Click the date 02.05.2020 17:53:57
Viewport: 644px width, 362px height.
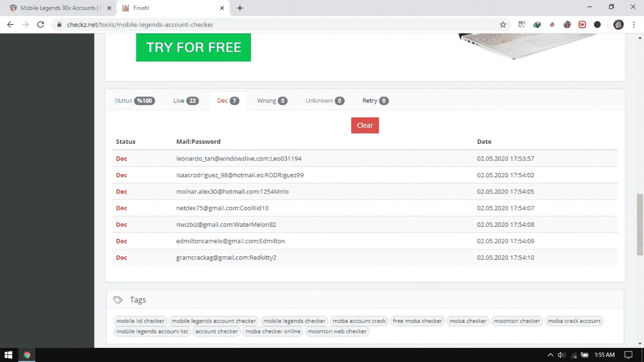point(506,158)
